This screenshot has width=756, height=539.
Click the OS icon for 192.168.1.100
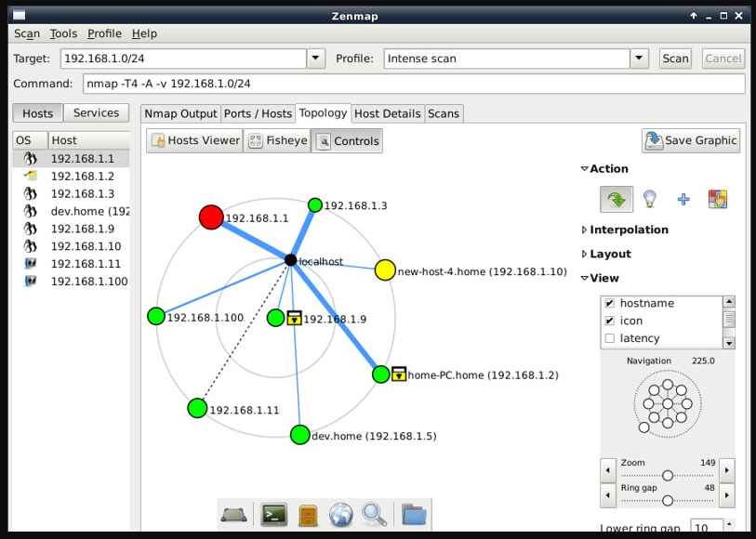[x=31, y=281]
